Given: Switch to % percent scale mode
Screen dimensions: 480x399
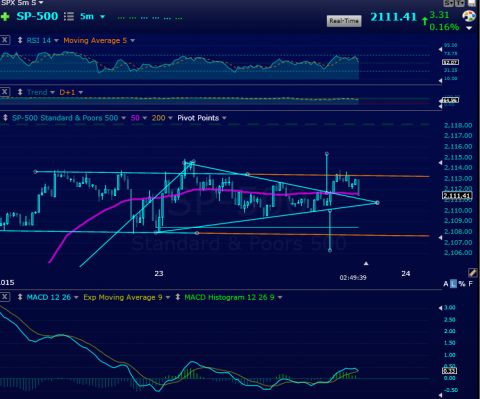Looking at the screenshot, I should tap(462, 284).
